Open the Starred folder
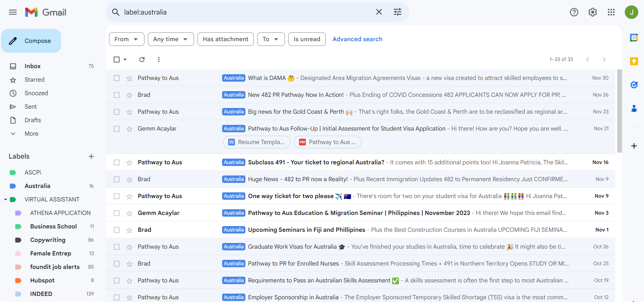This screenshot has height=302, width=644. pyautogui.click(x=34, y=80)
